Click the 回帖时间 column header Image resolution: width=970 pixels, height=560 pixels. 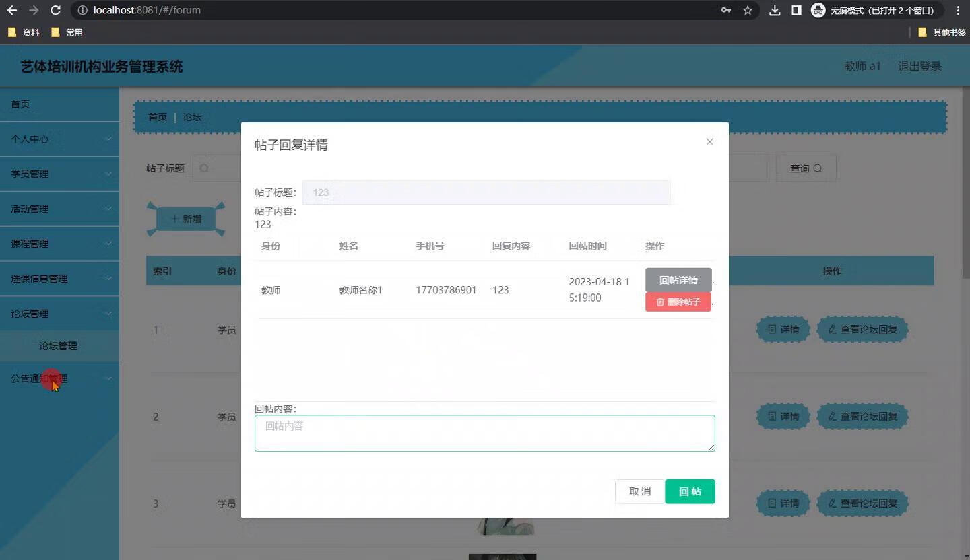click(587, 246)
